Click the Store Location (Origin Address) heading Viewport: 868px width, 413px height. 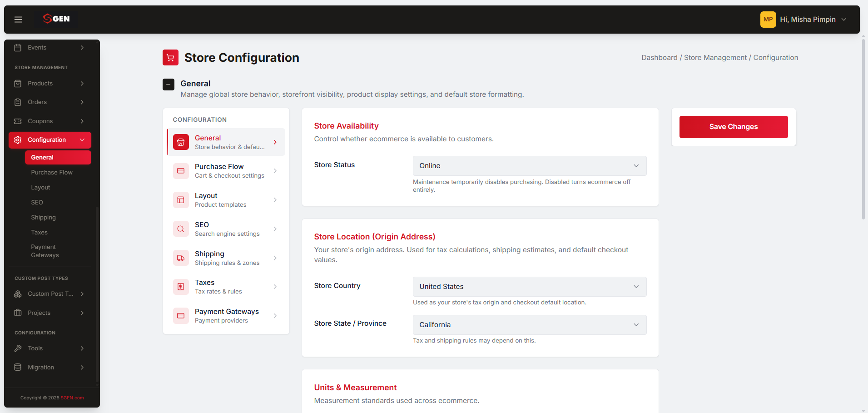(375, 237)
